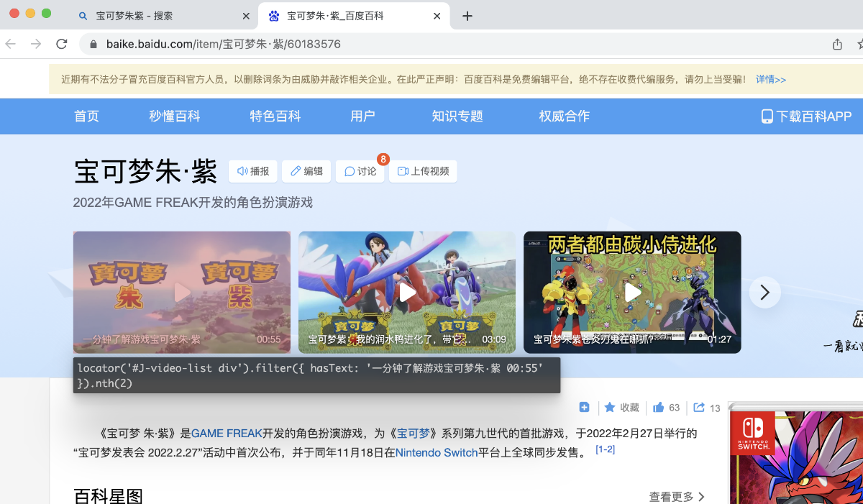Open the 秒懂百科 menu item
863x504 pixels.
[175, 116]
